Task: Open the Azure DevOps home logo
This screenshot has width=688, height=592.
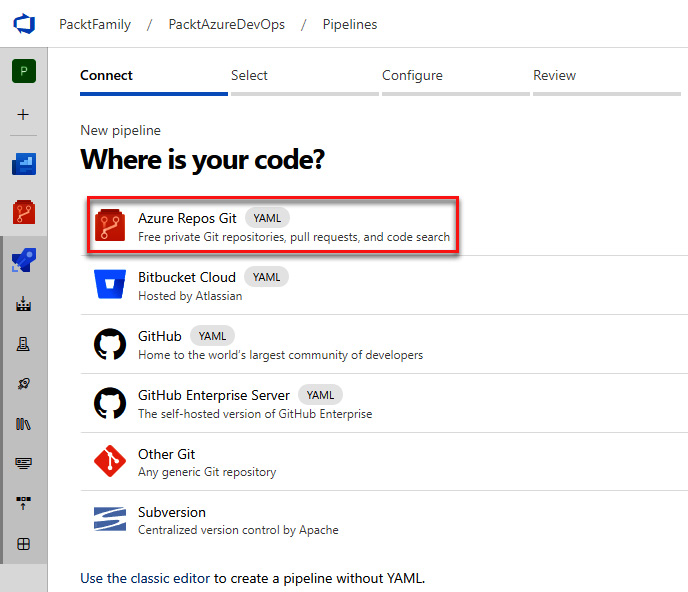Action: [24, 24]
